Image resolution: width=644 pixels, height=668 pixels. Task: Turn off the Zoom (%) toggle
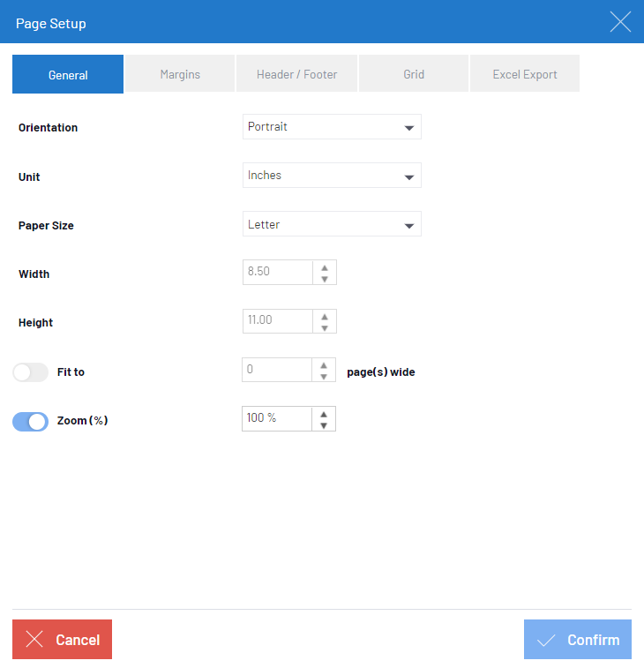pyautogui.click(x=30, y=421)
